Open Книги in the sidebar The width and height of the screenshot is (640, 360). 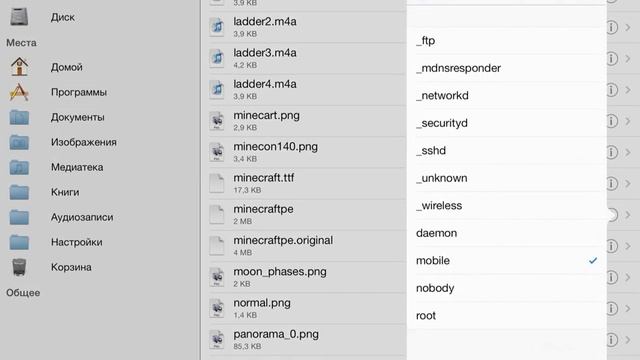click(x=65, y=192)
